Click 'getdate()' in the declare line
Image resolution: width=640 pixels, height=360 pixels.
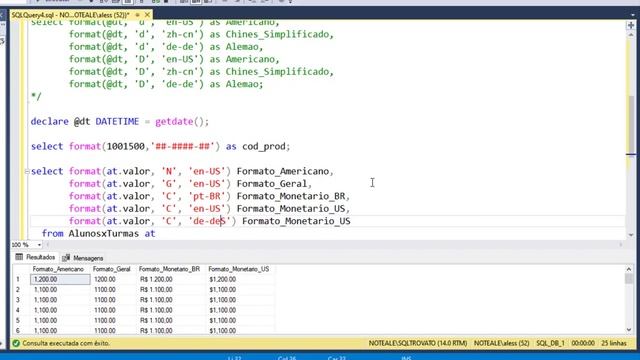click(179, 122)
